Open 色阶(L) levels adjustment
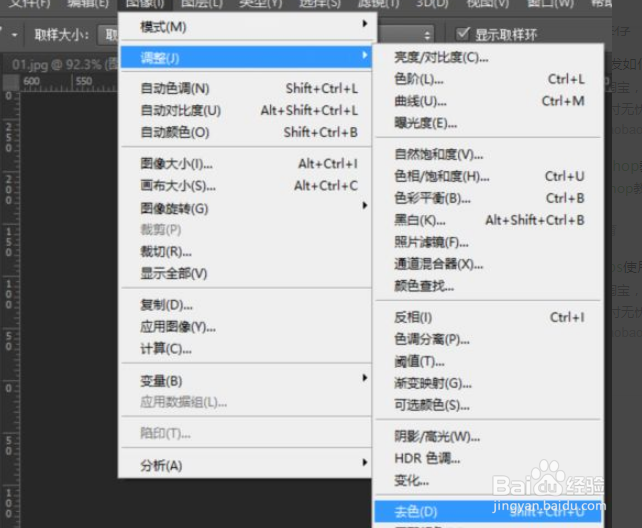This screenshot has width=642, height=528. [489, 79]
